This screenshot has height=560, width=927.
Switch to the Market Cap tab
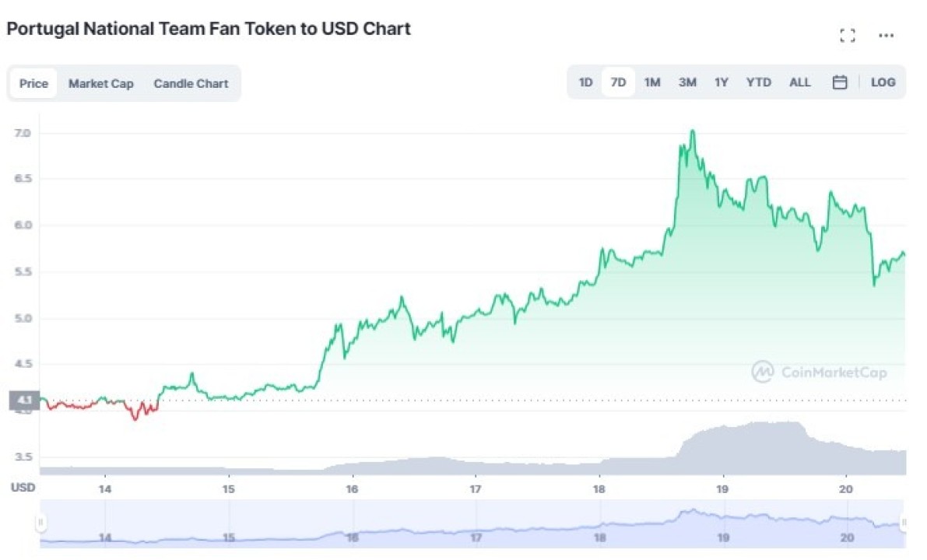(101, 83)
